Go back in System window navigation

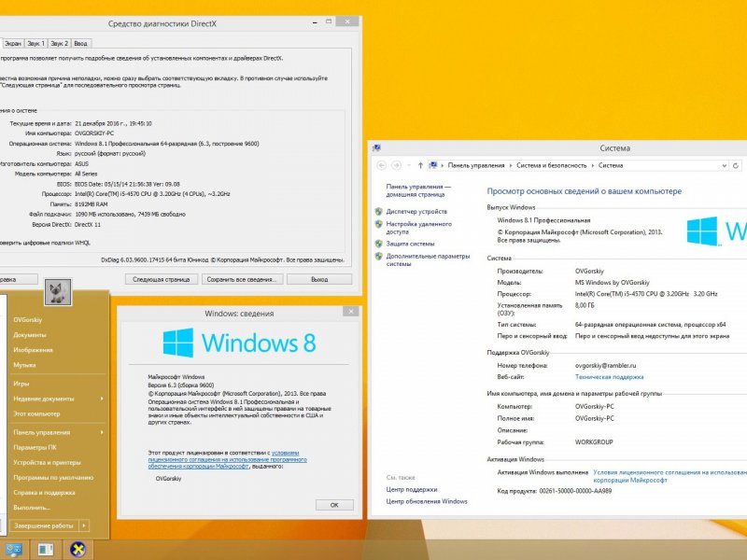(381, 165)
